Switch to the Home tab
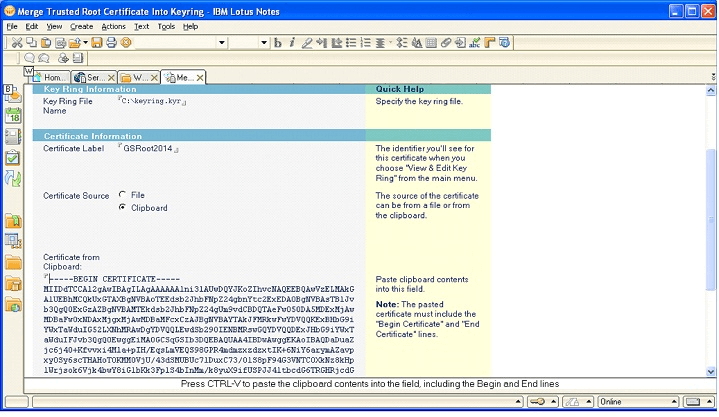Viewport: 719px width, 417px height. pos(51,78)
